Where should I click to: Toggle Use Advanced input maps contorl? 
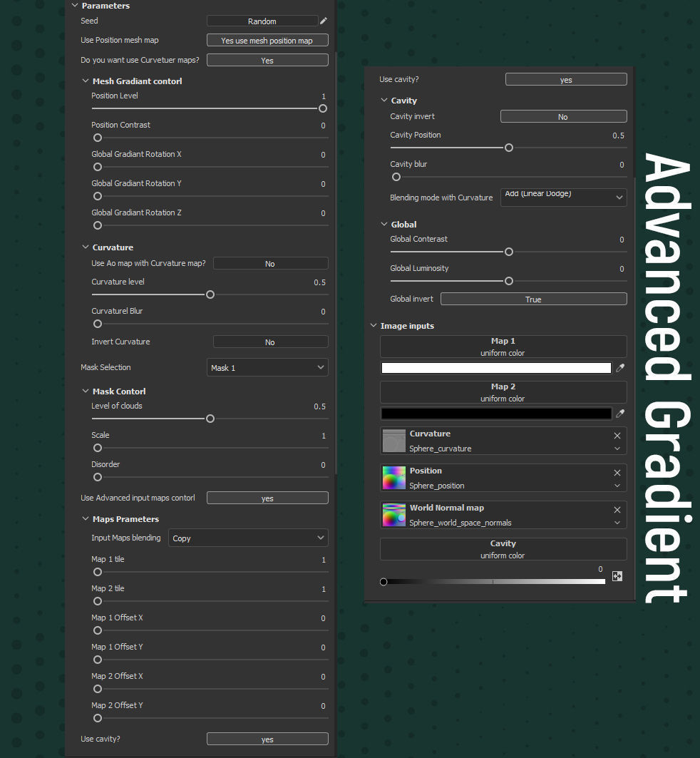(x=267, y=498)
